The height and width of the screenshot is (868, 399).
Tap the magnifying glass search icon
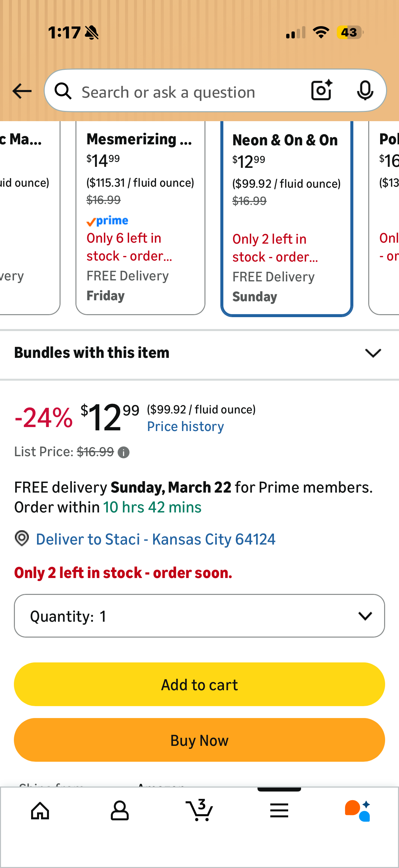tap(63, 91)
